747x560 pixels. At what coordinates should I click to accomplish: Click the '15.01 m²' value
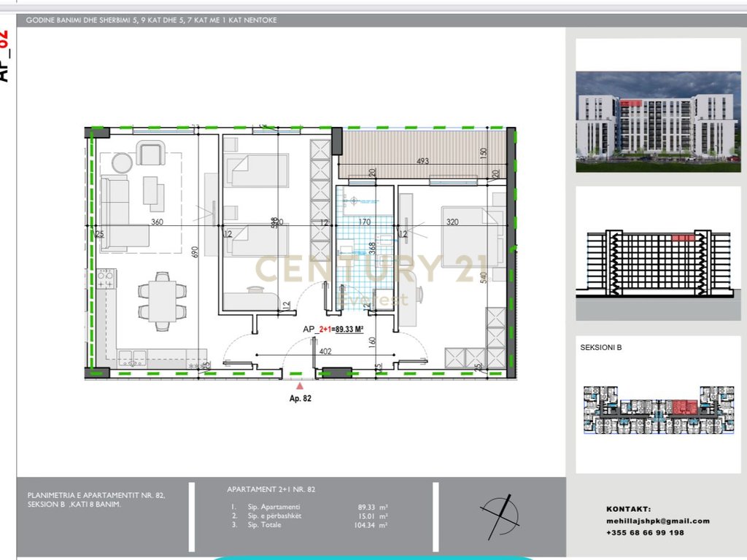(373, 516)
